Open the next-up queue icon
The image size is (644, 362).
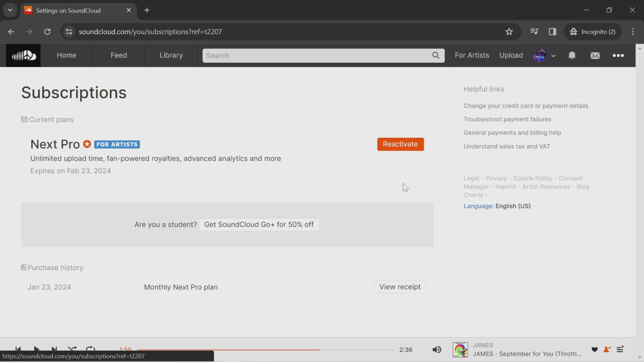pos(620,349)
